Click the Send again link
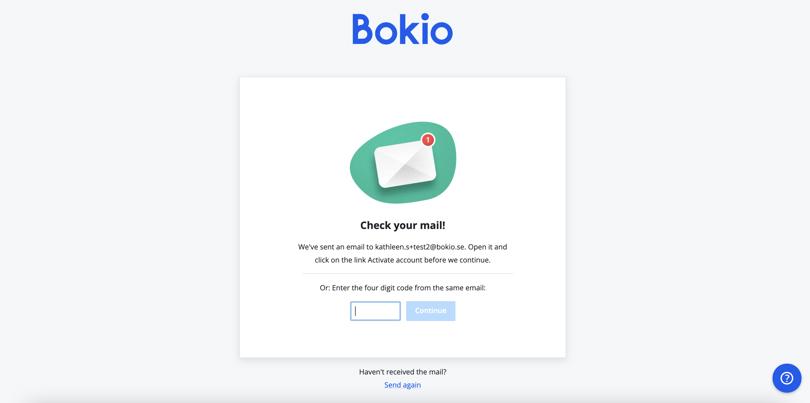The width and height of the screenshot is (810, 403). (x=402, y=385)
